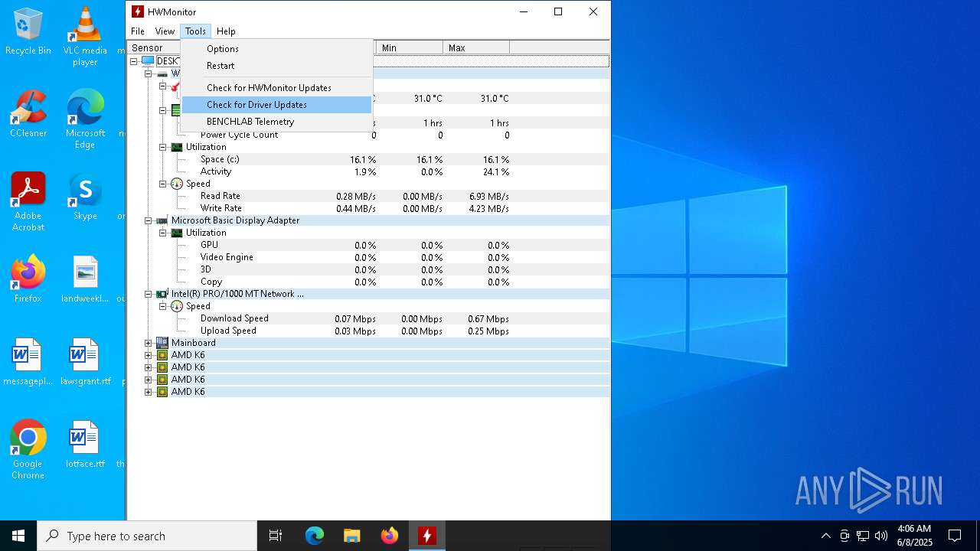Open the View menu
This screenshot has height=551, width=980.
(165, 31)
